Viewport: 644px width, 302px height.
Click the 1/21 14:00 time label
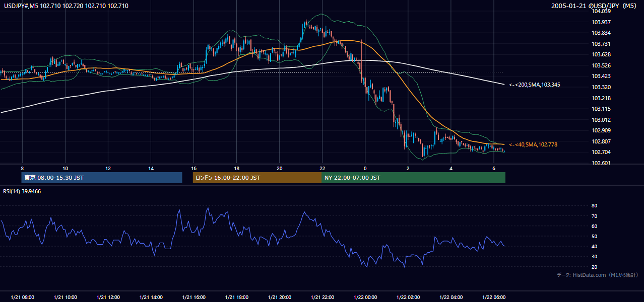click(151, 297)
